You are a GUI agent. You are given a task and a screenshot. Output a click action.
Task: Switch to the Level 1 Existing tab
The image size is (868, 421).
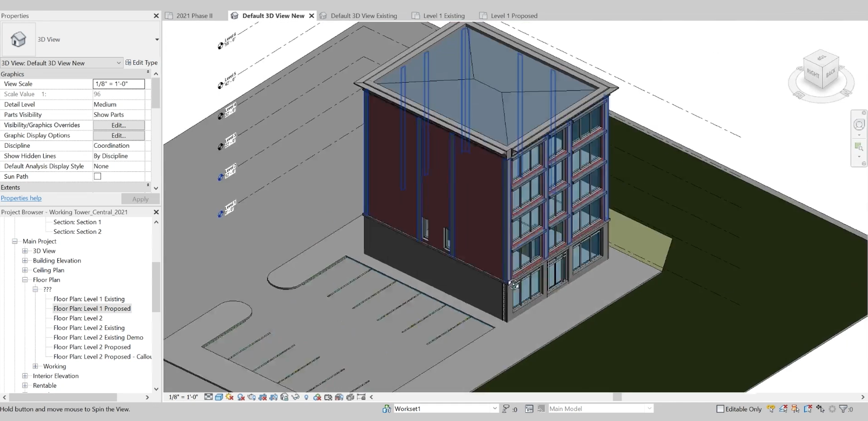coord(443,16)
